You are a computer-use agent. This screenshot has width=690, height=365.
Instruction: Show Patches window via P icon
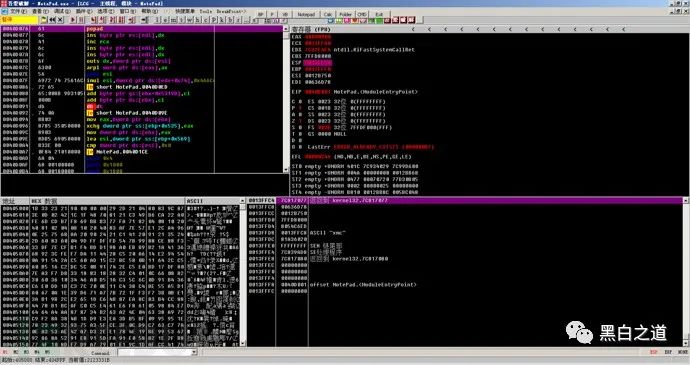pyautogui.click(x=213, y=20)
